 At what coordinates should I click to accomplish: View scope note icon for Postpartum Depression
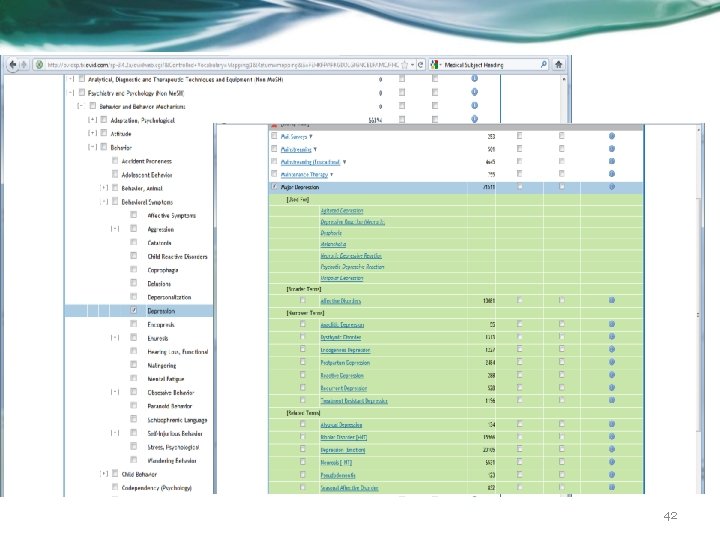(x=612, y=362)
